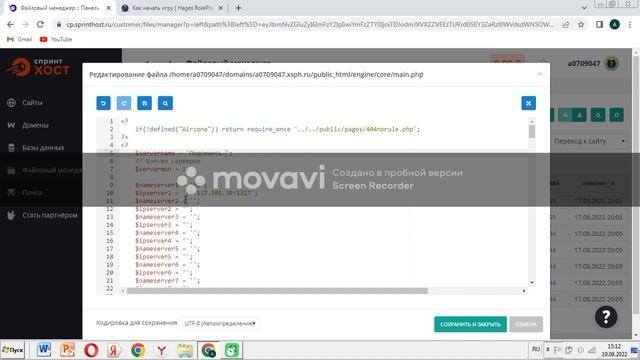Open the Домены sidebar section

pyautogui.click(x=35, y=125)
